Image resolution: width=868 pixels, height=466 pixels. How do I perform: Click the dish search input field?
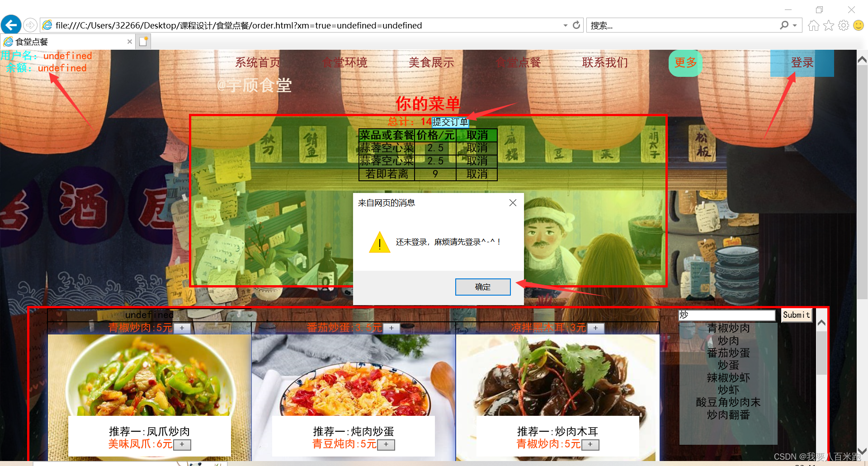coord(727,315)
